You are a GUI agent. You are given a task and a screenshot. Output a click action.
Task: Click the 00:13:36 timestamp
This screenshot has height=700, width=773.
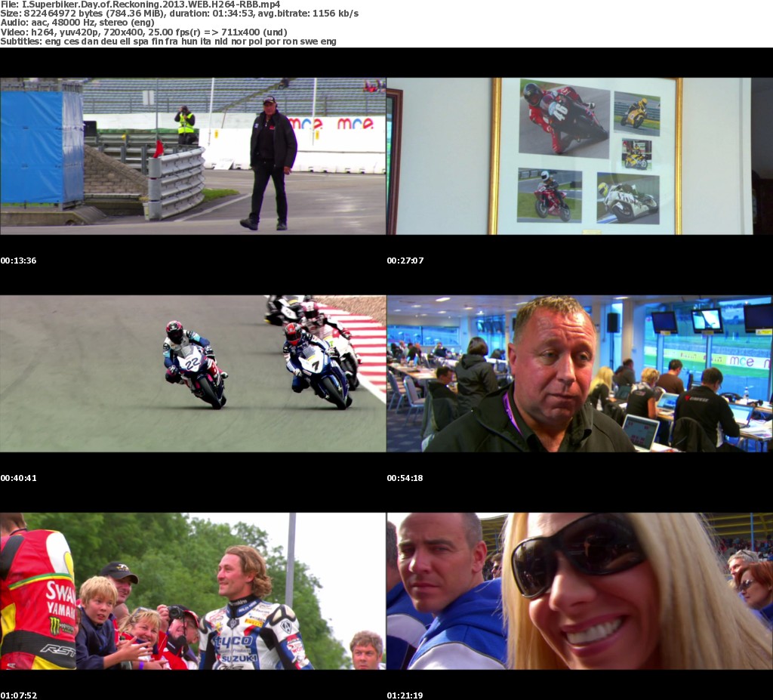19,261
